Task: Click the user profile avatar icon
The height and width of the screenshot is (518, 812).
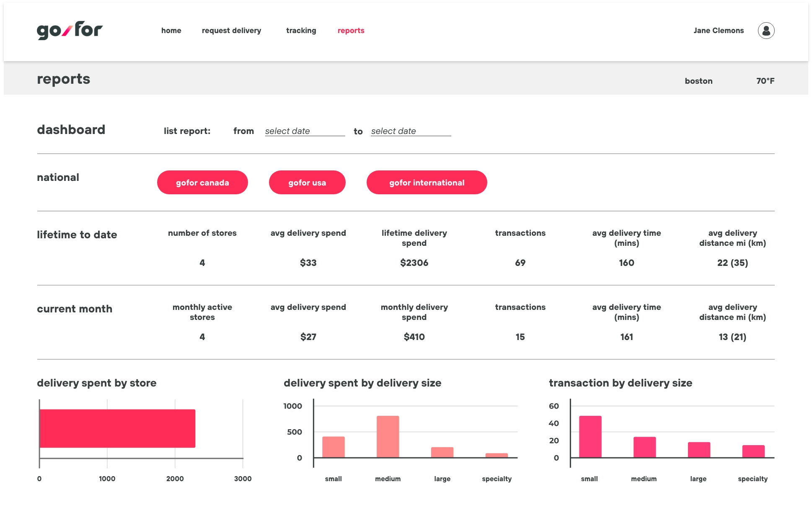Action: coord(766,31)
